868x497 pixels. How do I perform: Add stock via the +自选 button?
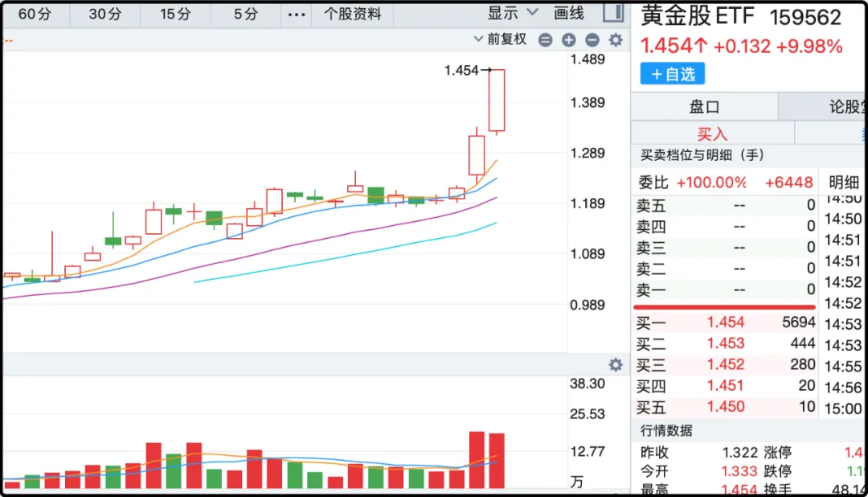673,74
